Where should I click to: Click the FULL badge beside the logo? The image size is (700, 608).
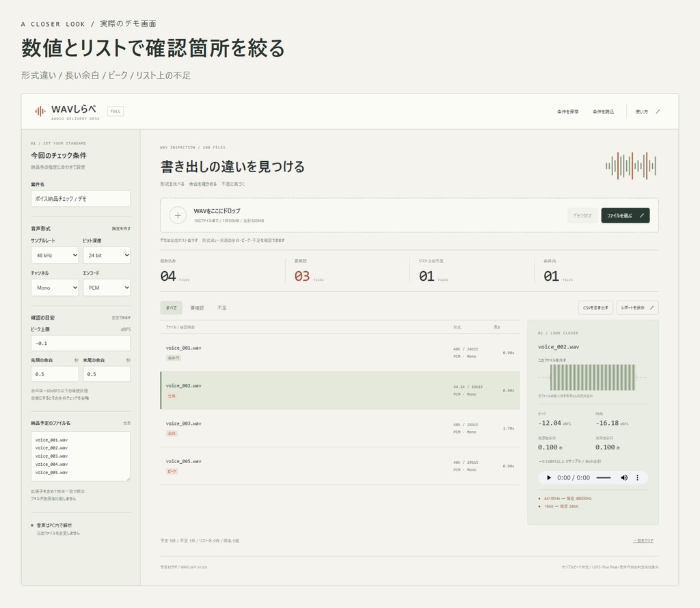tap(116, 111)
